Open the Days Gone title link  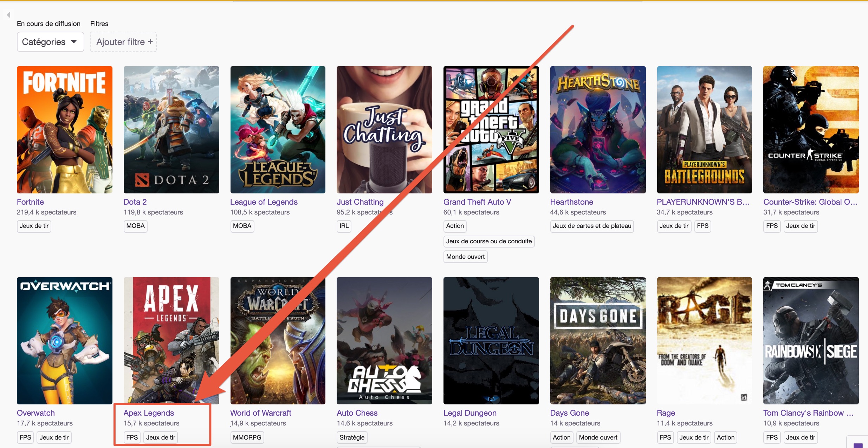pos(569,413)
